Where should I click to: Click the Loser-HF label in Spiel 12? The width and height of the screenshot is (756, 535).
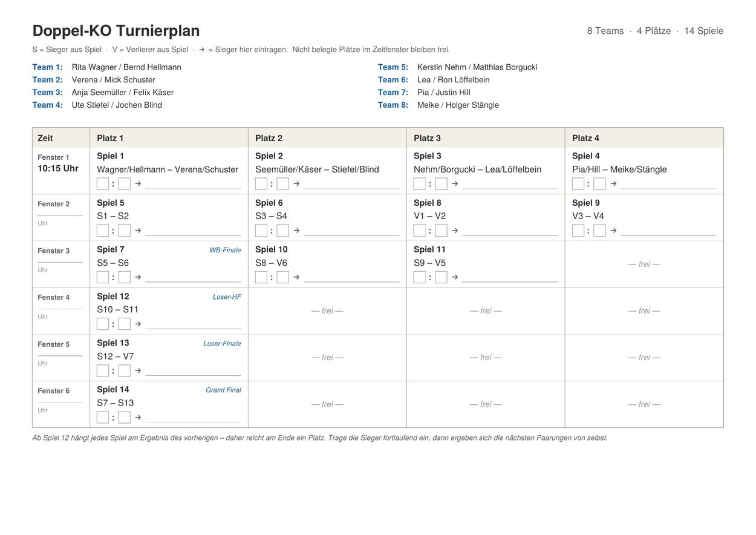point(227,297)
